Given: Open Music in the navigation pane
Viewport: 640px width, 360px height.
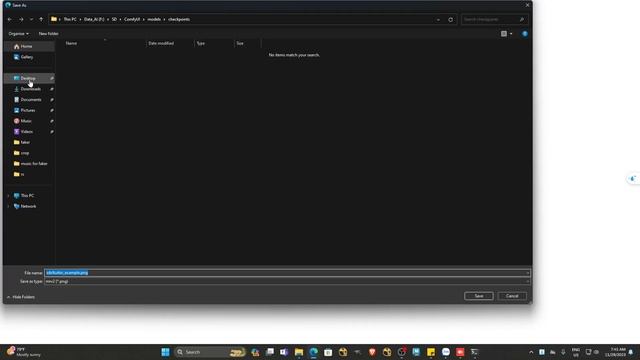Looking at the screenshot, I should click(x=26, y=121).
